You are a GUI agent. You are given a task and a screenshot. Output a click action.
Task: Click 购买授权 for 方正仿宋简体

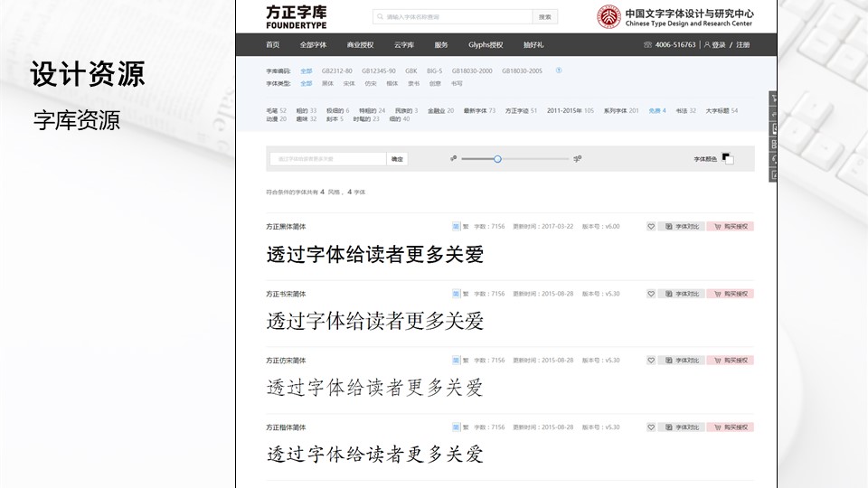tap(731, 361)
